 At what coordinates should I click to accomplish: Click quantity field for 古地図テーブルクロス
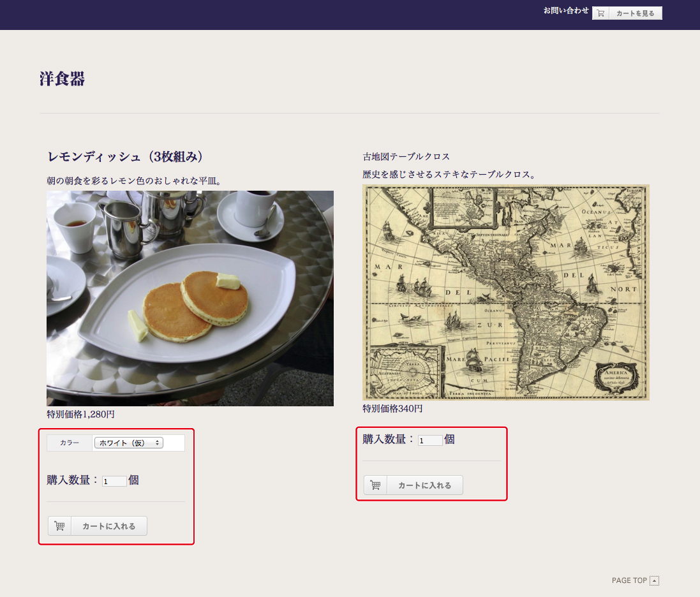tap(430, 440)
